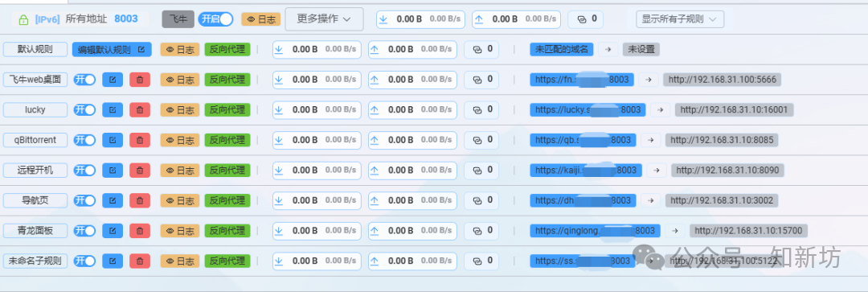View 日志 for the lucky rule
The width and height of the screenshot is (868, 292).
click(x=180, y=109)
